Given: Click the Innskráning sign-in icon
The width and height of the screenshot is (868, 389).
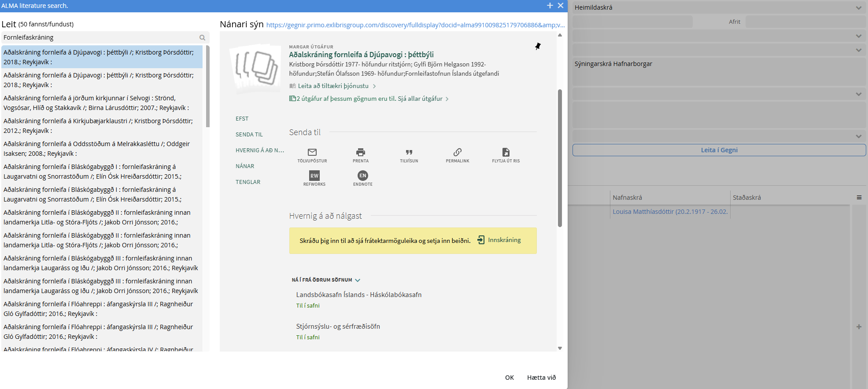Looking at the screenshot, I should [481, 240].
